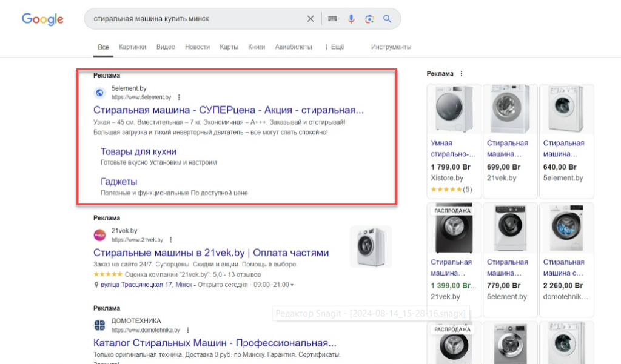Open Google Lens image search icon
This screenshot has height=364, width=621.
coord(369,19)
